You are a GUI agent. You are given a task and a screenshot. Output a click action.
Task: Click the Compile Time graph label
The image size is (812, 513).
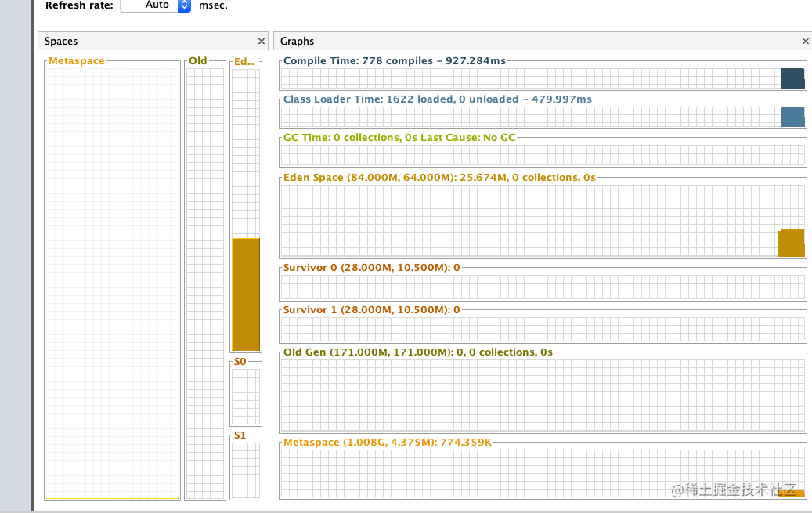(x=395, y=60)
